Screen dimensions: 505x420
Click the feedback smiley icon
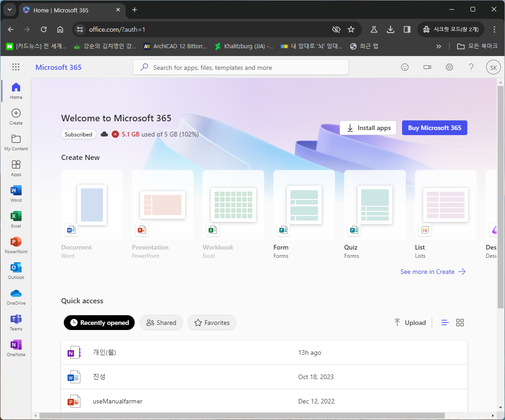click(405, 67)
